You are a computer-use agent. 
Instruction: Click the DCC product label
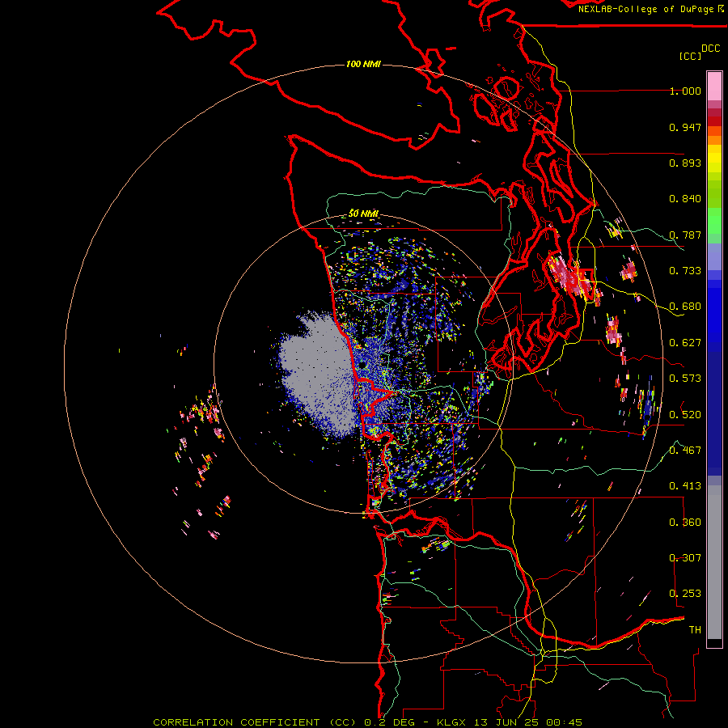point(711,48)
